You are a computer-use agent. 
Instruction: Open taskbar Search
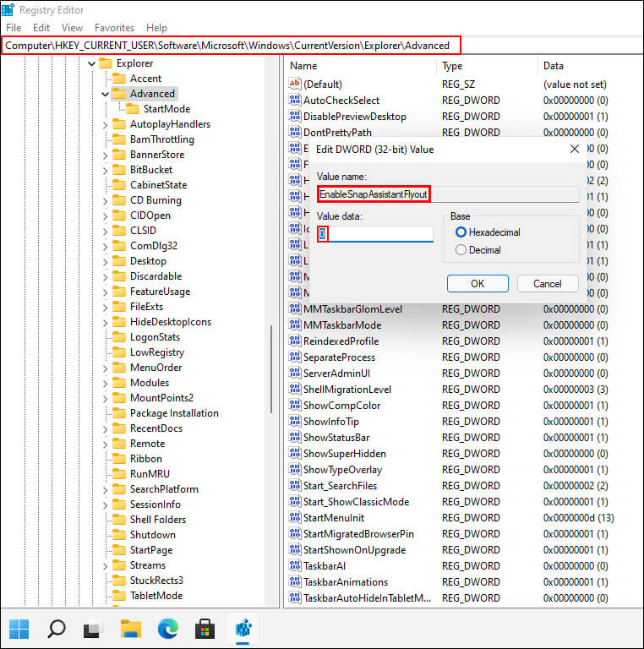[x=57, y=629]
